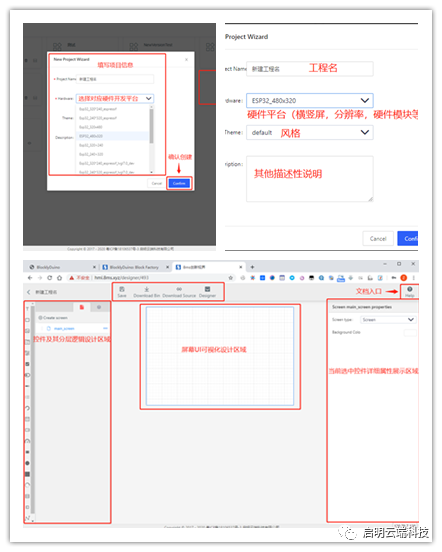The image size is (442, 552).
Task: Click Cancel in the enlarged Project Wizard
Action: (378, 238)
